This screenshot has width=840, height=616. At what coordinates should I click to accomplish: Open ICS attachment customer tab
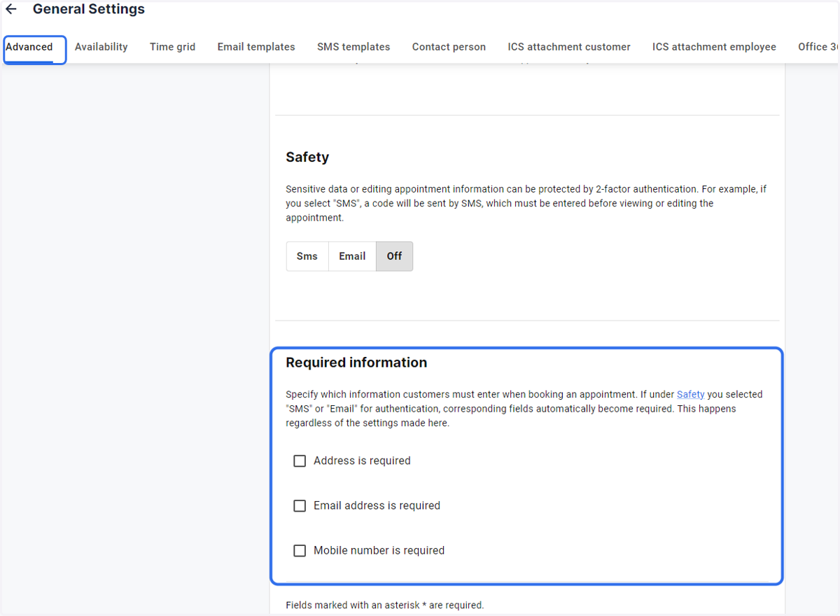[569, 47]
